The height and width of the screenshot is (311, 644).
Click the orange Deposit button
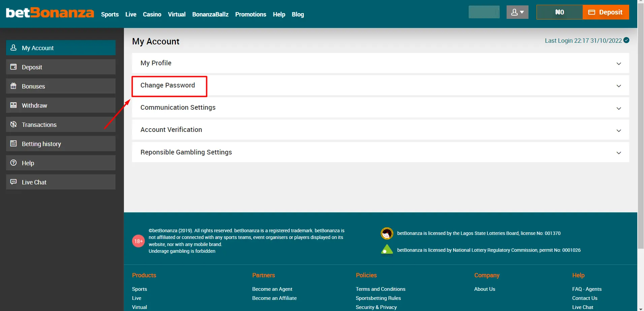tap(605, 12)
